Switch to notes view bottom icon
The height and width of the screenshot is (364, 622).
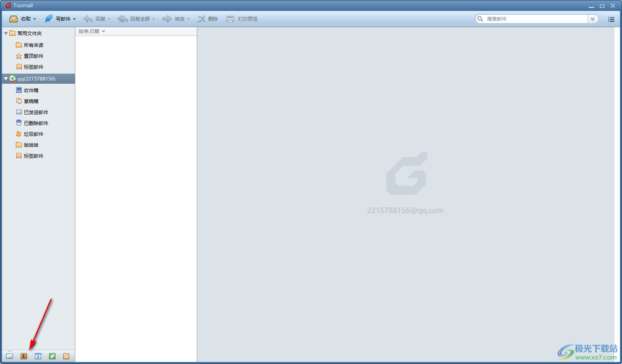coord(52,356)
